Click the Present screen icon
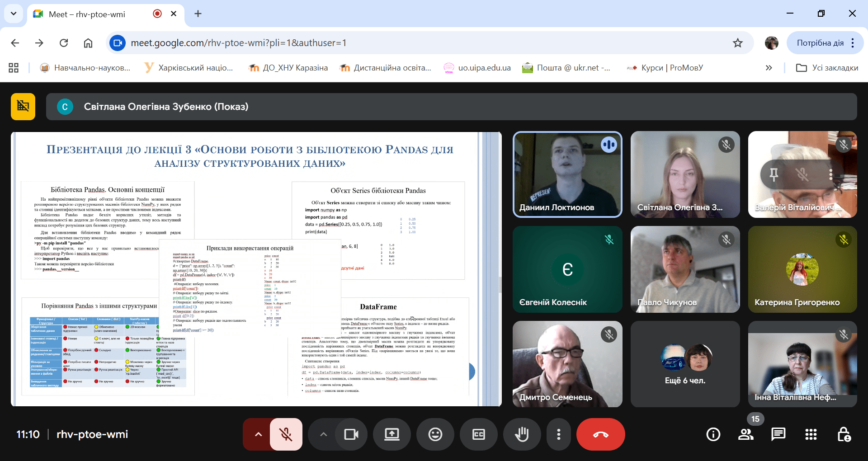The height and width of the screenshot is (461, 868). (x=392, y=434)
